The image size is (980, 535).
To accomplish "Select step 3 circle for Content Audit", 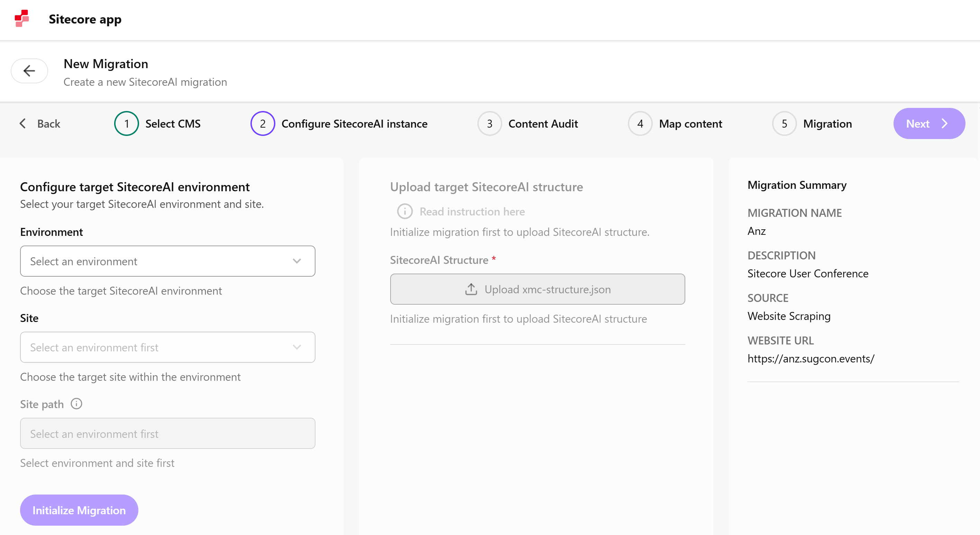I will [489, 123].
